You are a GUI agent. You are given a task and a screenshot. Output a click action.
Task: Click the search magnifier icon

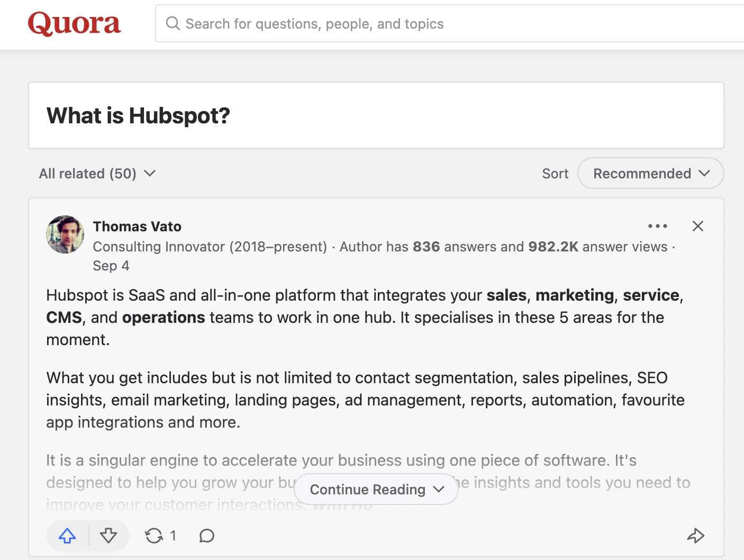coord(173,23)
